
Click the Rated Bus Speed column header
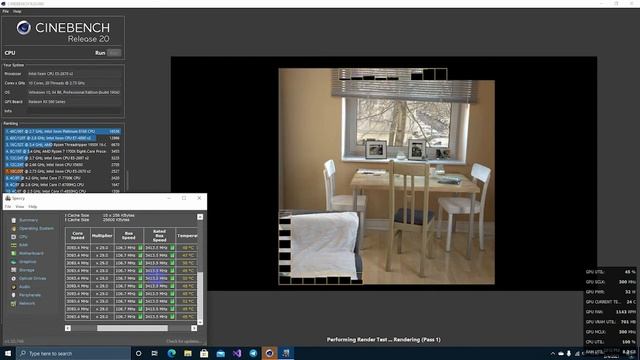(159, 236)
